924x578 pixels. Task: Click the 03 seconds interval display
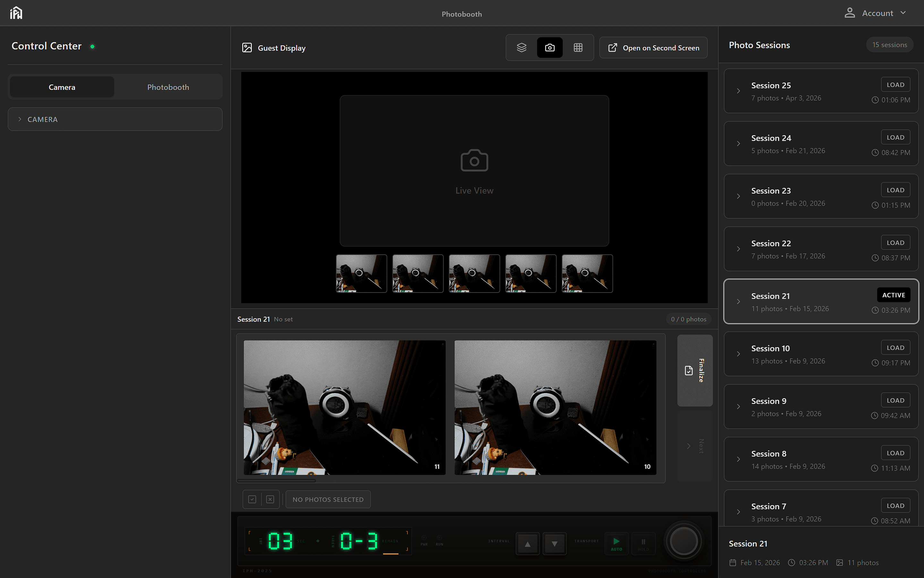pyautogui.click(x=280, y=541)
